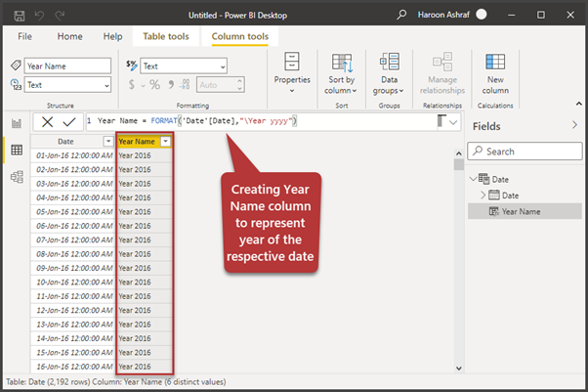Switch to Report view icon
The image size is (588, 392).
pos(17,123)
